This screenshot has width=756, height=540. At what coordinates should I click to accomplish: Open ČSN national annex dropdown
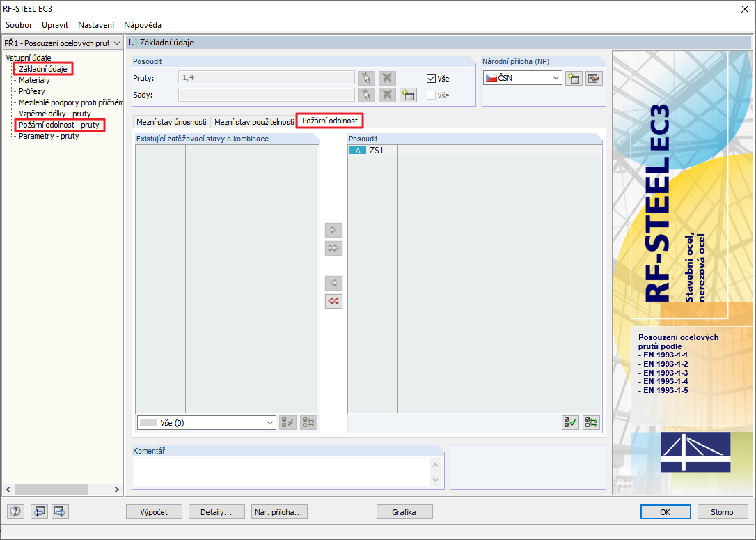pyautogui.click(x=523, y=78)
